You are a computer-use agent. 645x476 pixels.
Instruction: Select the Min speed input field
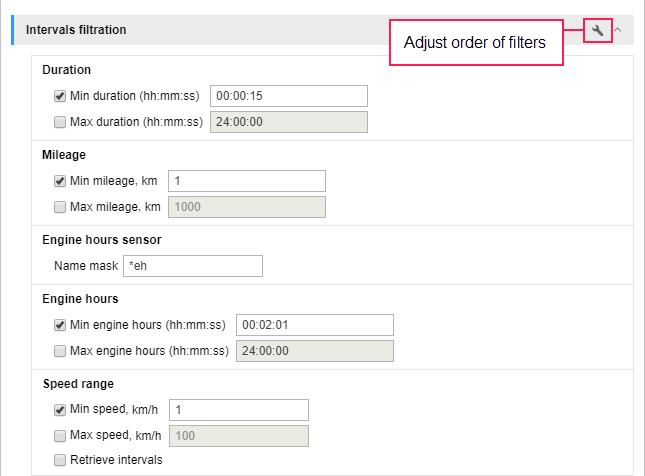[239, 410]
